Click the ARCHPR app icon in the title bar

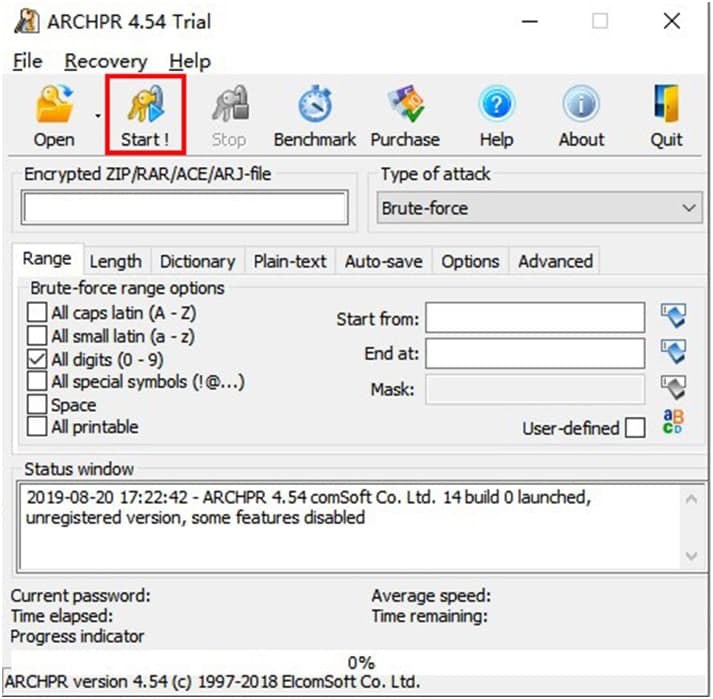26,21
